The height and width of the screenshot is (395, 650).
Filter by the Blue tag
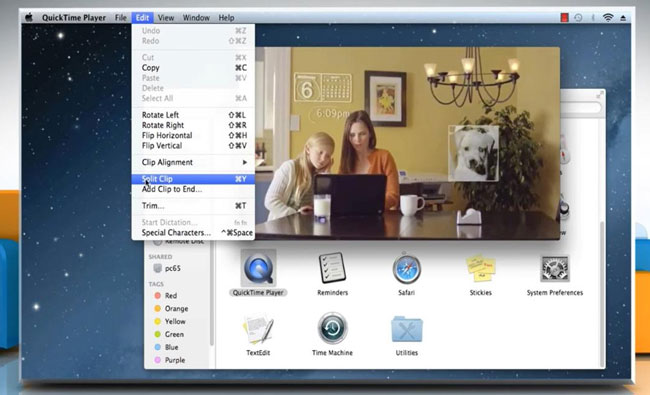click(x=166, y=347)
